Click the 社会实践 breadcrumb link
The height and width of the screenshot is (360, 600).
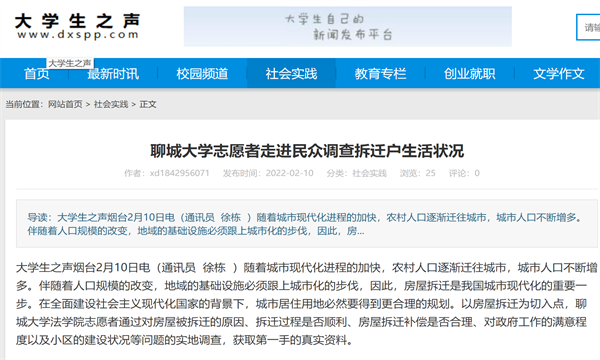[111, 104]
